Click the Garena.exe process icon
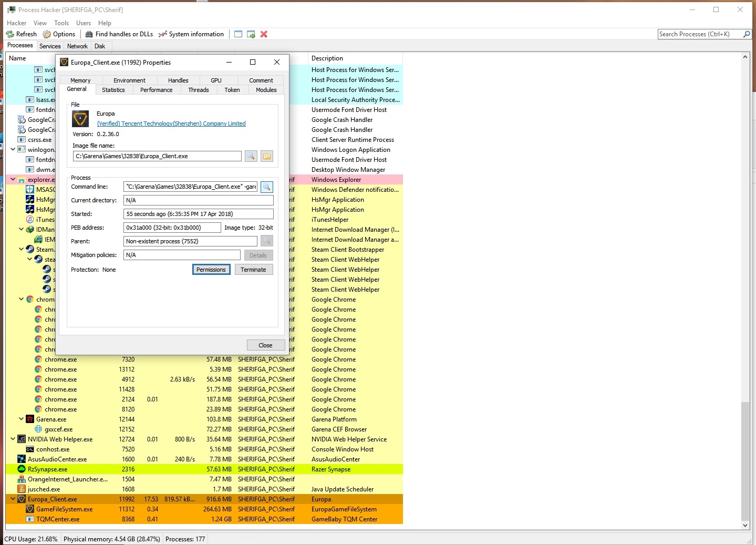 [x=30, y=419]
